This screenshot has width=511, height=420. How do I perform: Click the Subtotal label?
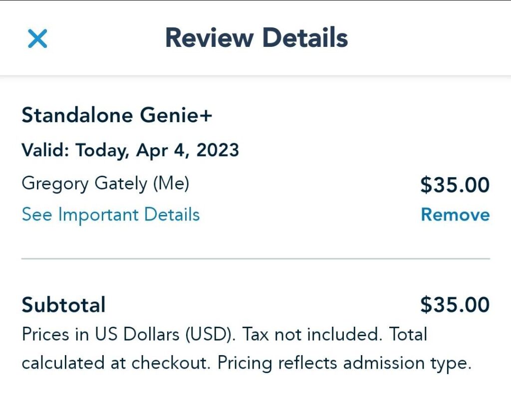pos(63,304)
